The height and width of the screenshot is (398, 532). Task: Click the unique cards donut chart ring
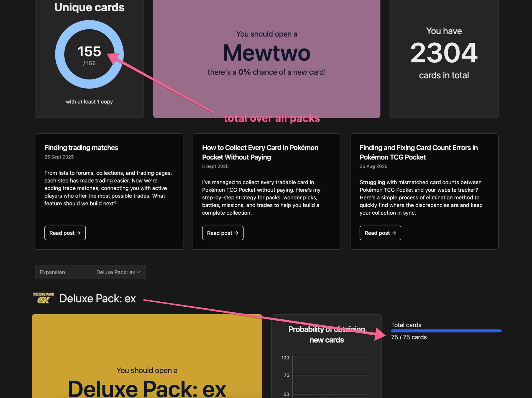point(60,54)
